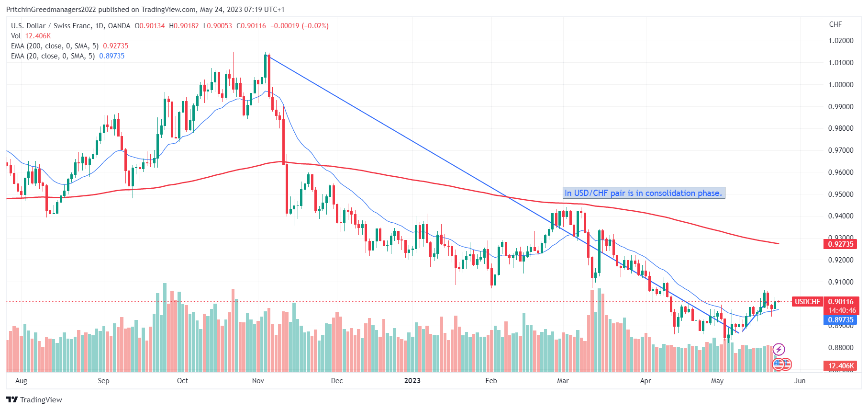868x410 pixels.
Task: Click the blue 0.89735 EMA price tag
Action: pos(841,320)
